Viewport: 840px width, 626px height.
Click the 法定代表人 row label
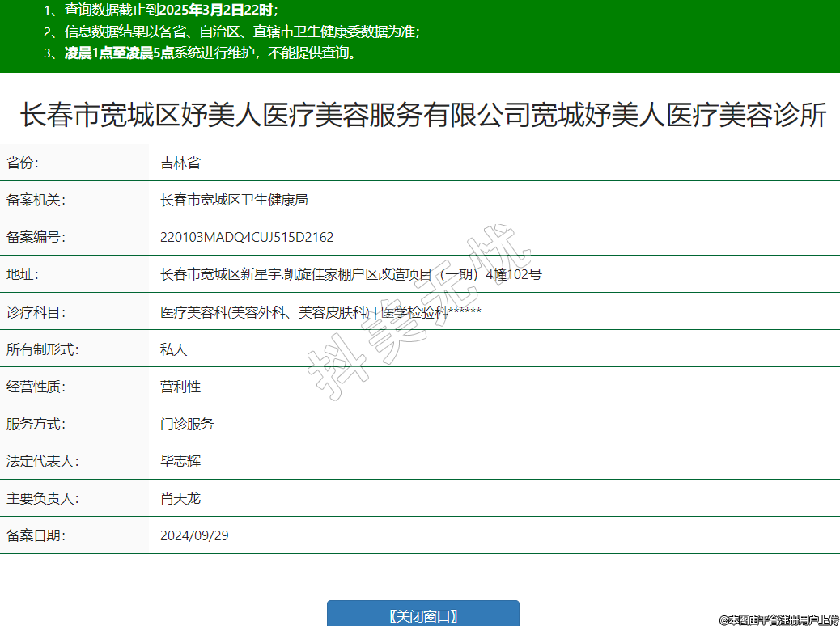coord(42,461)
